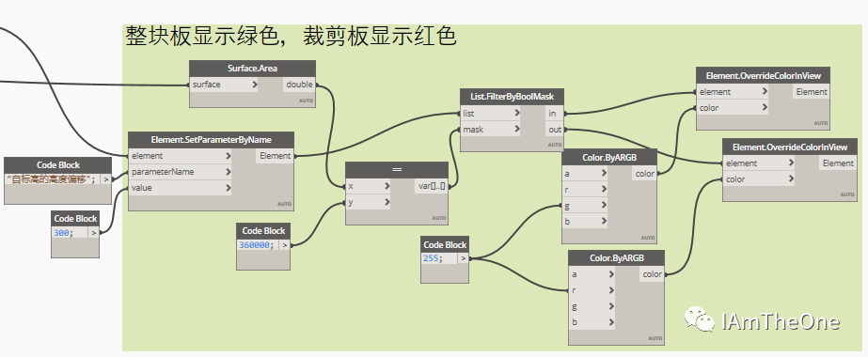
Task: Edit the 255 code block value
Action: click(433, 258)
